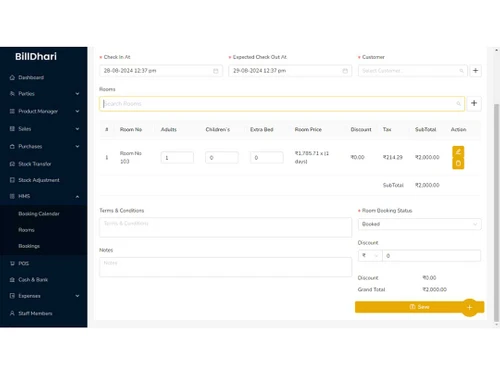Click the customer search magnifier icon
The image size is (500, 375).
pyautogui.click(x=461, y=71)
